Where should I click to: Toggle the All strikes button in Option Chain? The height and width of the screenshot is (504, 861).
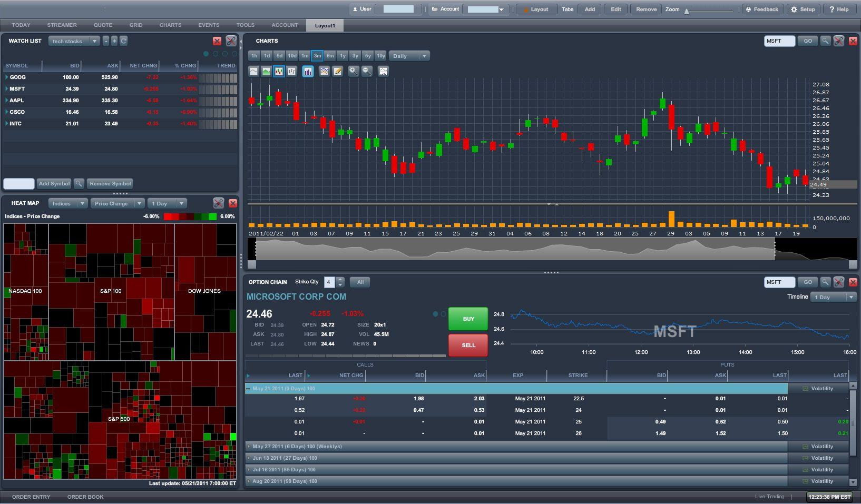(360, 282)
